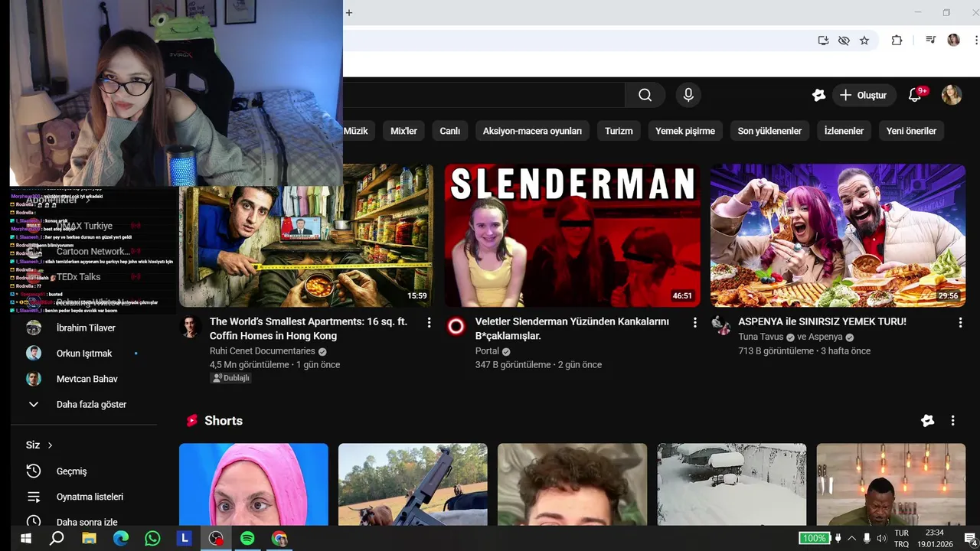Open more options for Slenderman video

click(x=694, y=323)
